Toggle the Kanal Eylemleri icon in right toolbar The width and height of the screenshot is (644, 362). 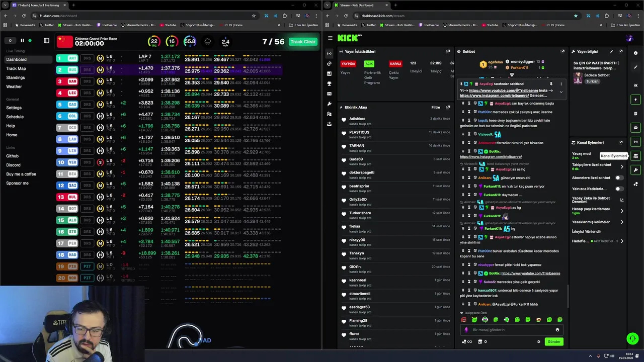(x=635, y=156)
